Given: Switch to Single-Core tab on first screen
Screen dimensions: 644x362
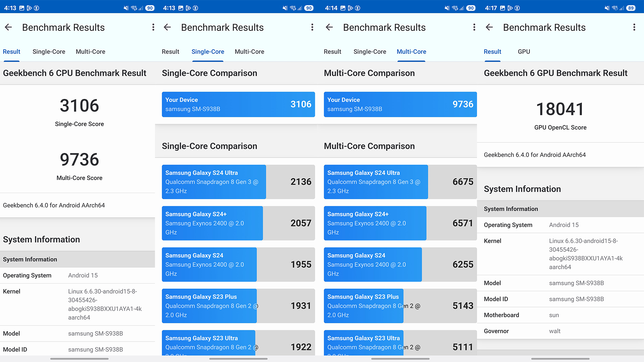Looking at the screenshot, I should pyautogui.click(x=49, y=52).
